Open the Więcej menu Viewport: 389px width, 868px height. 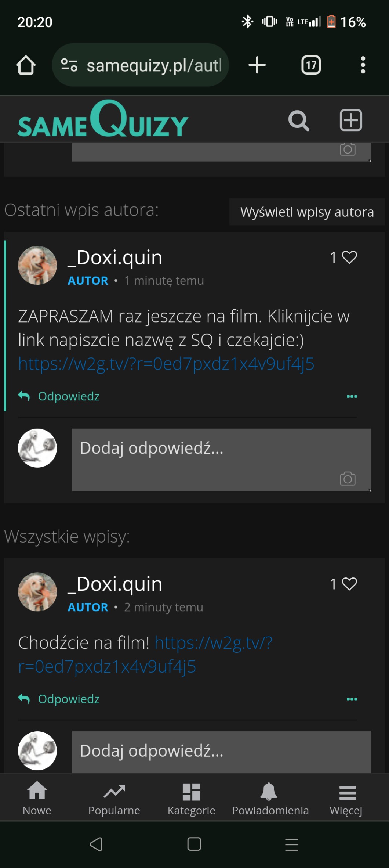coord(346,797)
